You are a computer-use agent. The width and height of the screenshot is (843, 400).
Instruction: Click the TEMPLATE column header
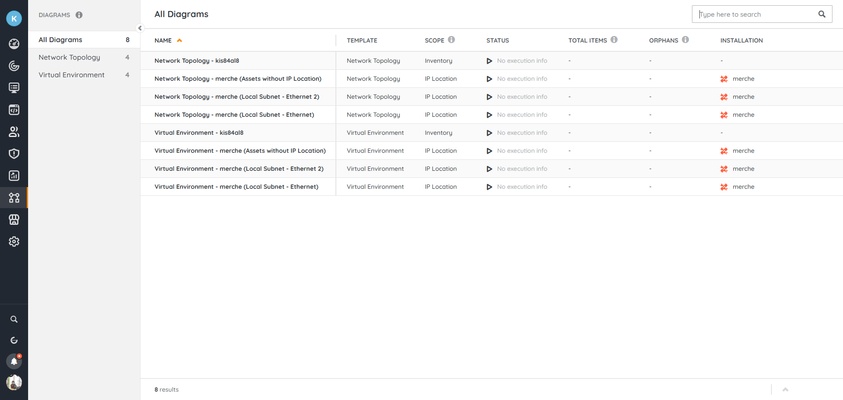point(362,40)
